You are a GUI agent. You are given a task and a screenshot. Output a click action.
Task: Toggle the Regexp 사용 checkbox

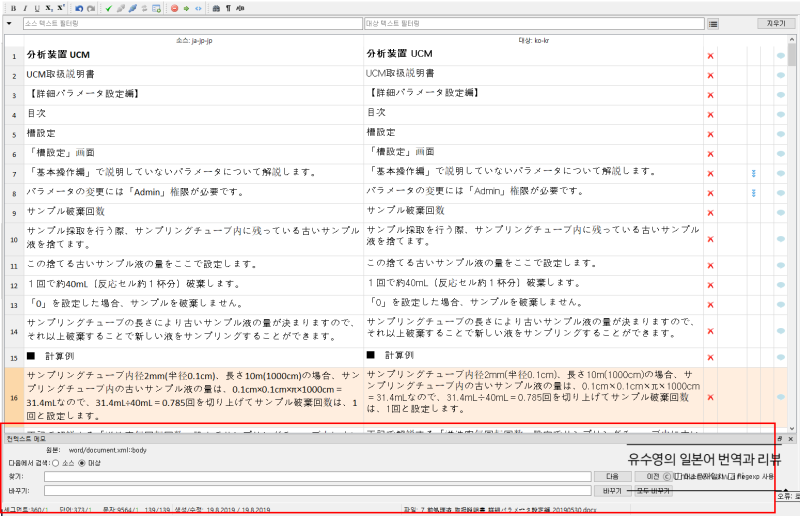coord(732,476)
